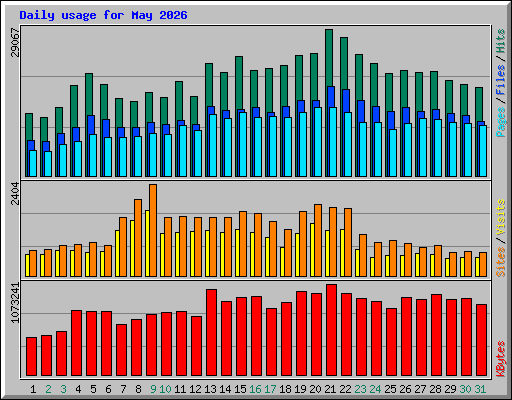Image resolution: width=512 pixels, height=400 pixels.
Task: Click day label 27
Action: 420,389
